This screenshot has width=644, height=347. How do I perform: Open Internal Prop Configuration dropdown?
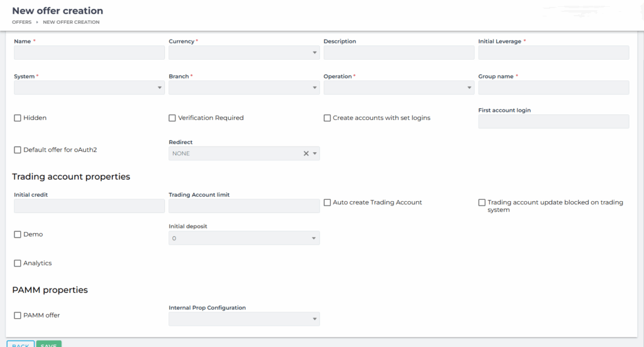244,319
